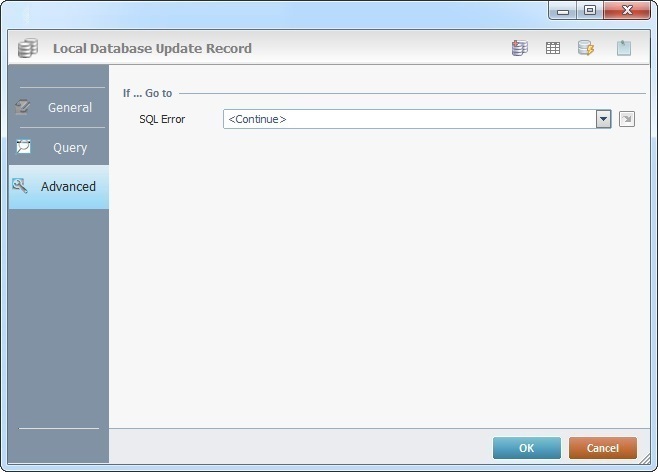Viewport: 658px width, 472px height.
Task: Click the database manager icon in header
Action: point(519,48)
